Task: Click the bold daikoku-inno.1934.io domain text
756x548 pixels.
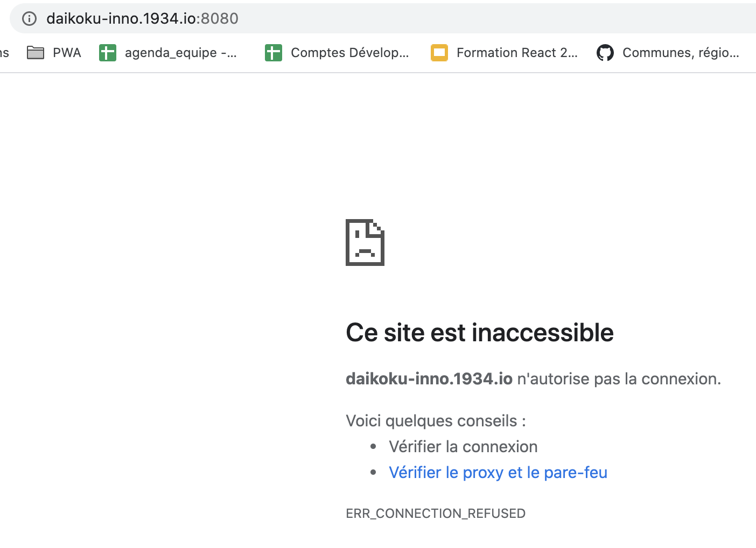Action: pos(429,378)
